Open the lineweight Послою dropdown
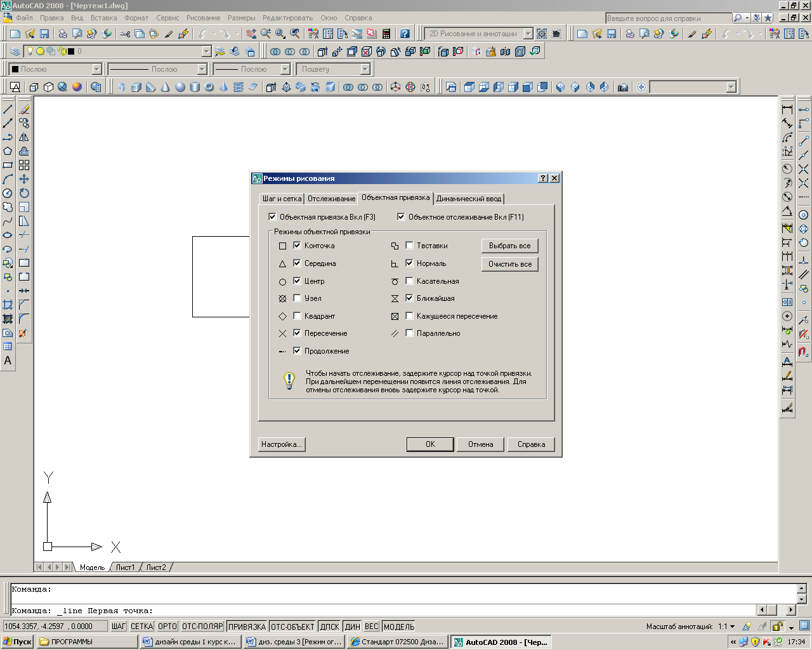This screenshot has height=650, width=812. 285,69
